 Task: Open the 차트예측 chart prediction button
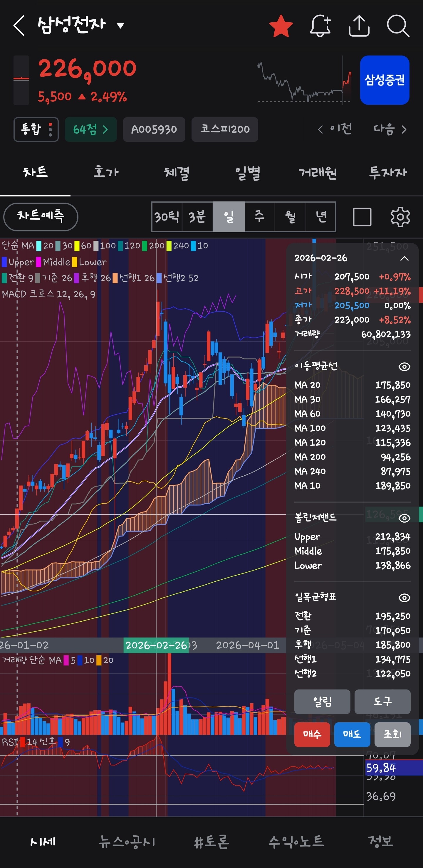[41, 217]
